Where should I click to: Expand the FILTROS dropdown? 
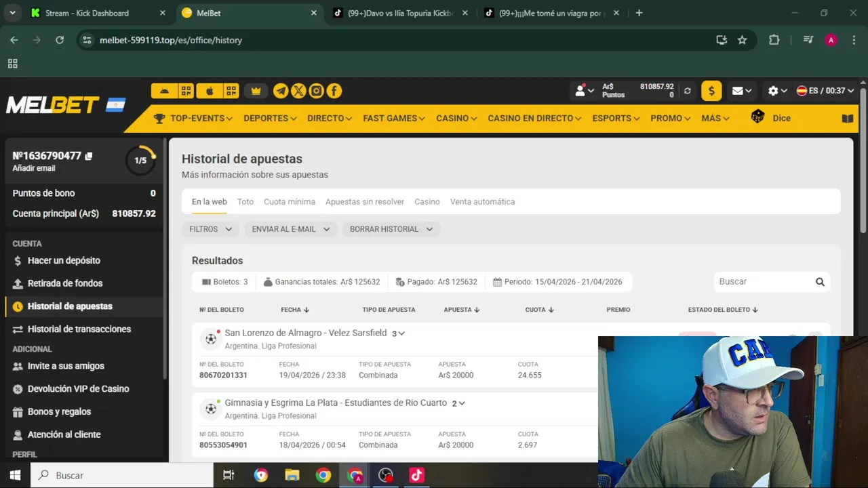tap(210, 229)
